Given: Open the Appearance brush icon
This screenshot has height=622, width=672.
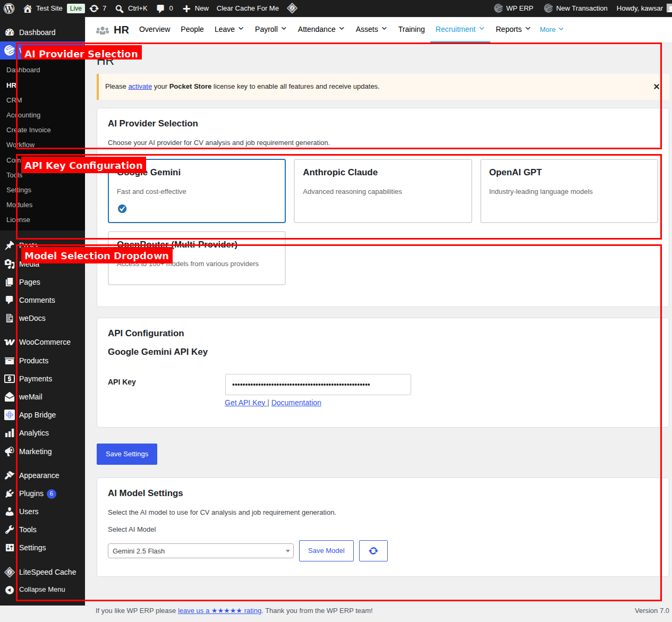Looking at the screenshot, I should point(10,475).
